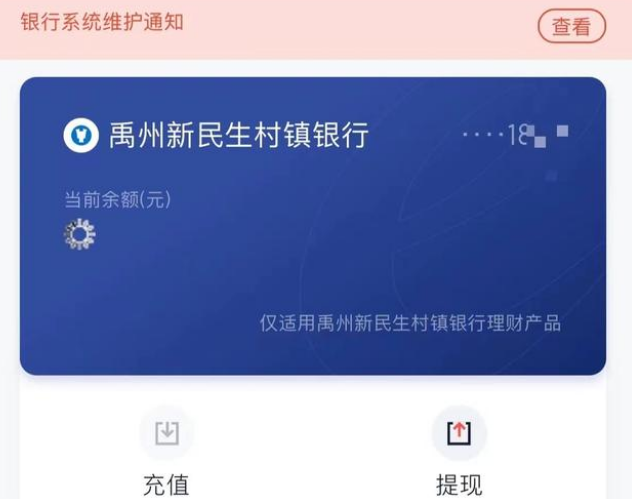This screenshot has width=632, height=499.
Task: Click faint small square below card number
Action: click(x=551, y=176)
